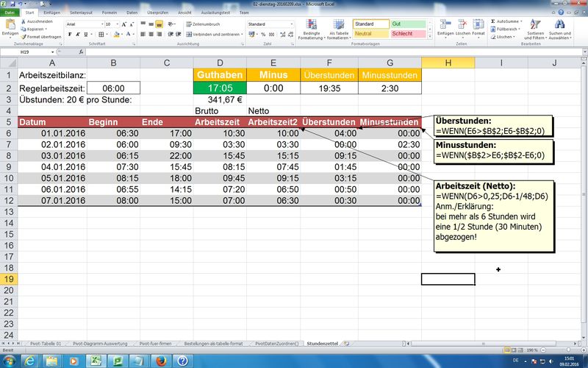Click Verbinden und zentrieren button

pyautogui.click(x=213, y=34)
